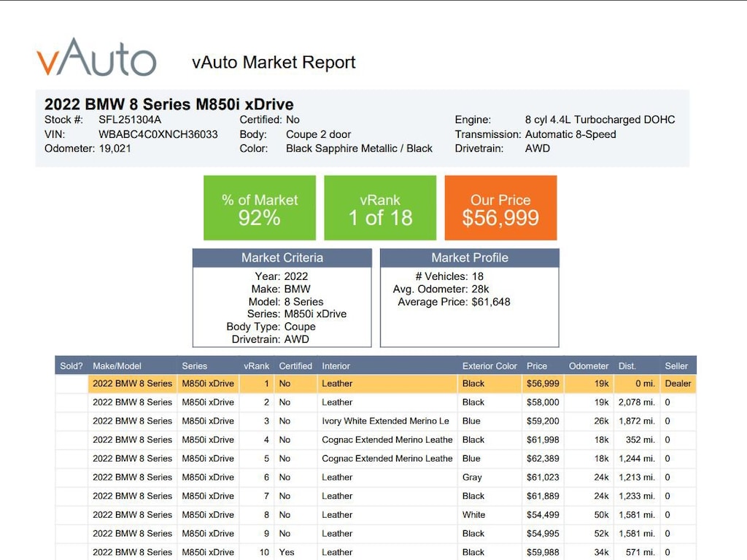Click the vAuto logo
Screen dimensions: 747x560
(96, 58)
